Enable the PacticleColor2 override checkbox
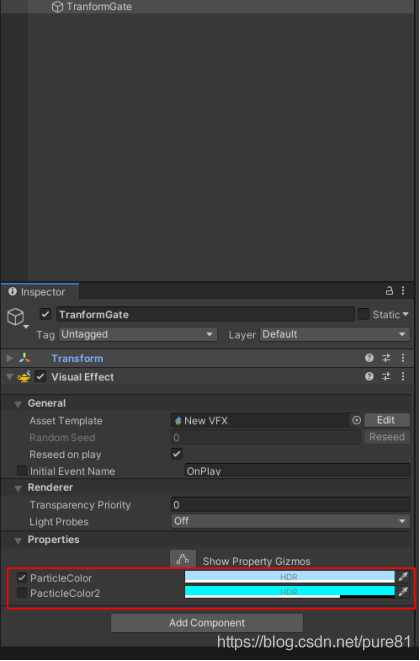The width and height of the screenshot is (420, 661). (x=22, y=593)
